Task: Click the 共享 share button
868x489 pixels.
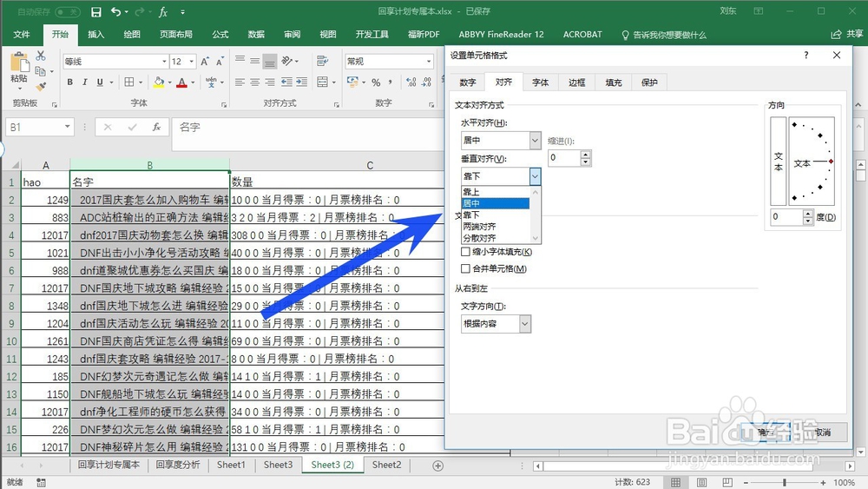Action: tap(847, 35)
